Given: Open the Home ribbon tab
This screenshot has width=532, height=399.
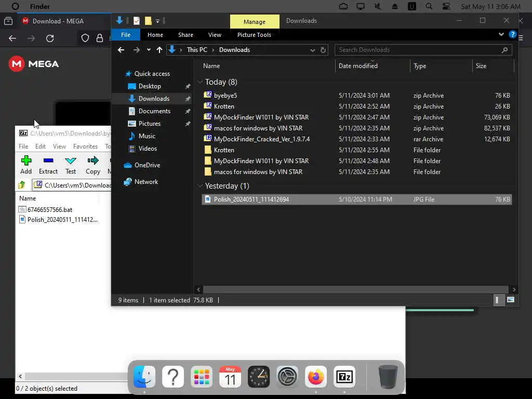Looking at the screenshot, I should pos(155,35).
